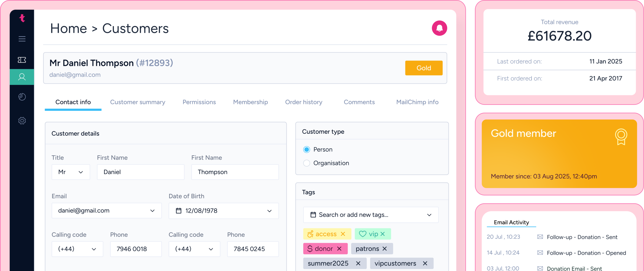644x271 pixels.
Task: Remove the donor tag
Action: point(339,249)
